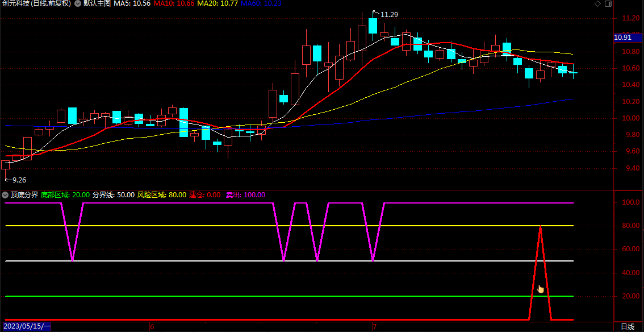Click the 建仓: 0.00 label
The width and height of the screenshot is (644, 332).
tap(205, 195)
